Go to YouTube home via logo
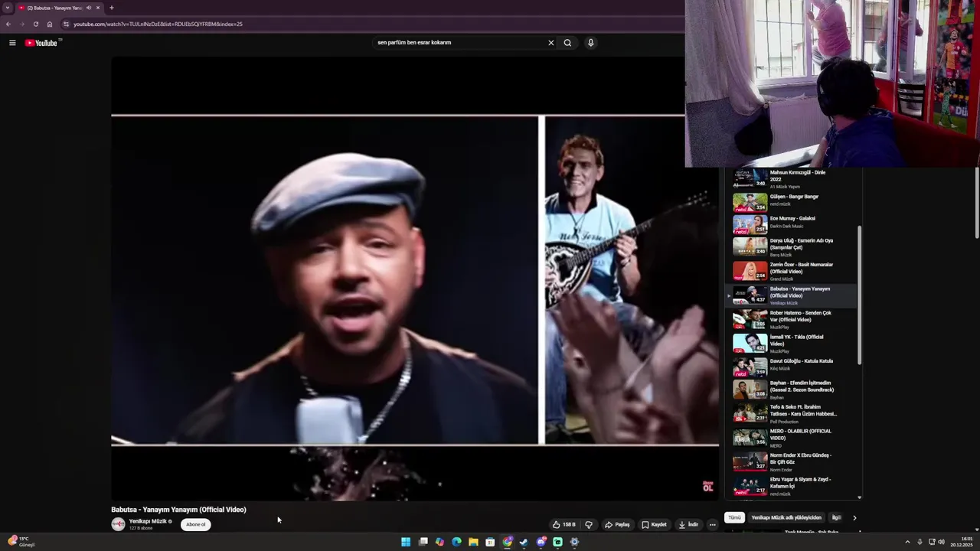 click(x=42, y=43)
